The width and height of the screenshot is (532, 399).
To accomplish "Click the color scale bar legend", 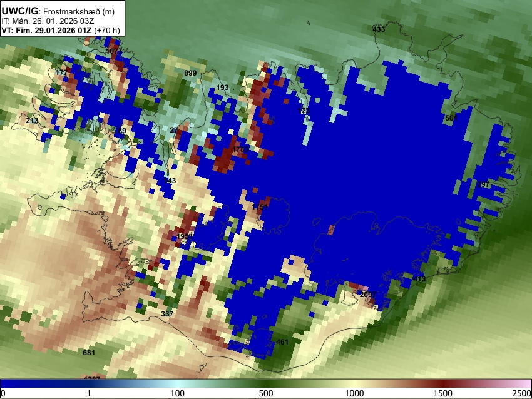I will pos(266,383).
